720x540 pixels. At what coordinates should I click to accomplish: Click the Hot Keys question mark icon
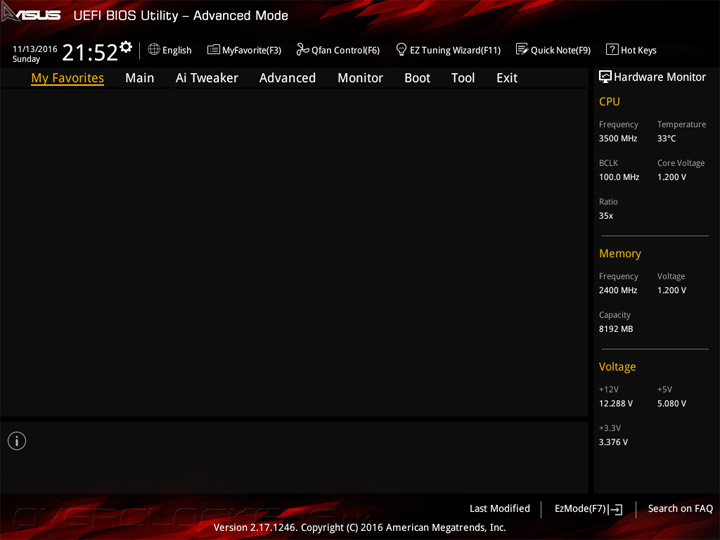612,49
